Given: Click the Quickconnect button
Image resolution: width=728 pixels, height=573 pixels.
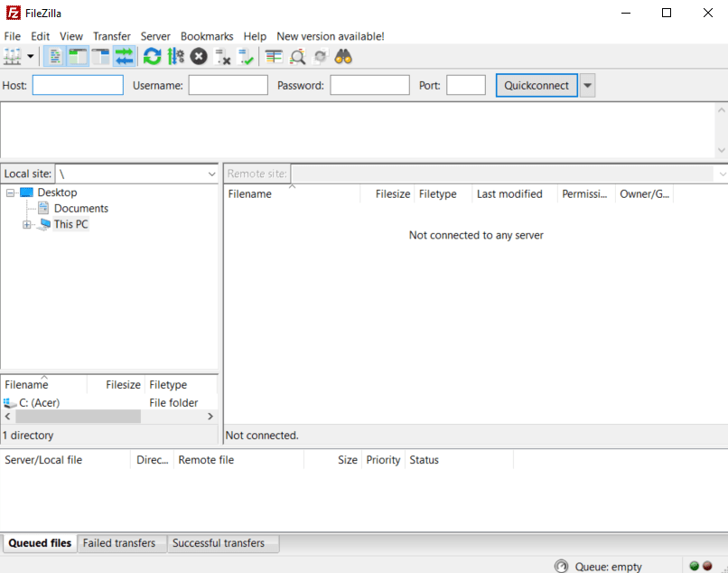Looking at the screenshot, I should (x=537, y=86).
